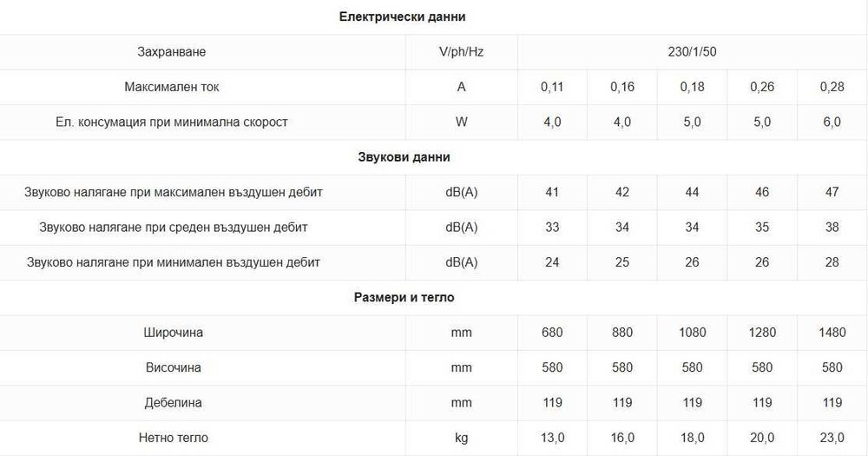This screenshot has width=868, height=456.
Task: Click the 6,0 W consumption value
Action: 832,122
